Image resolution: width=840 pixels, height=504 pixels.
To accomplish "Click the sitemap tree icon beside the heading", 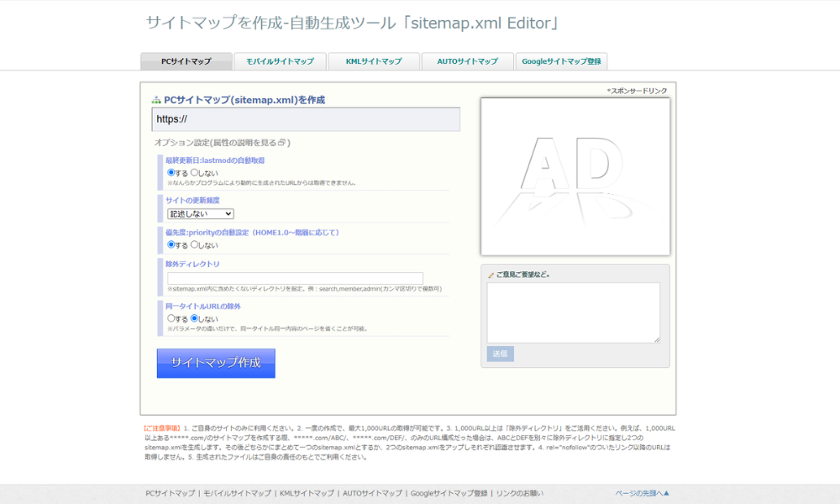I will [x=156, y=100].
